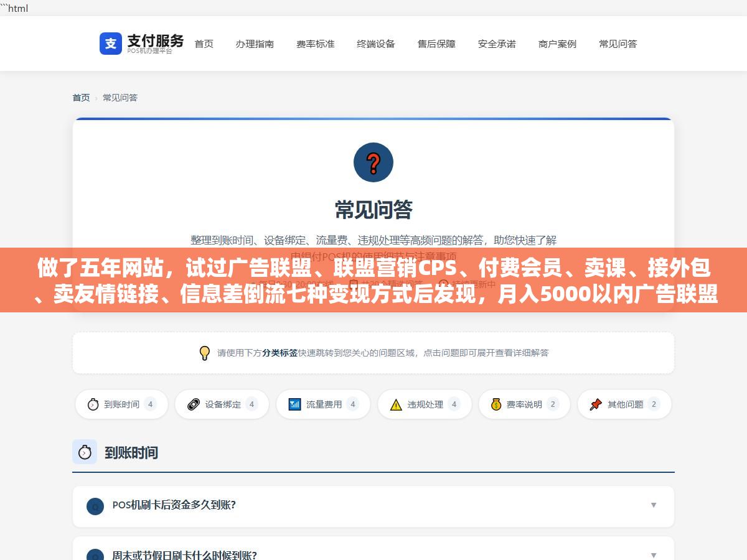Screen dimensions: 747x560
Task: Open 常见问答 navigation item
Action: click(618, 44)
